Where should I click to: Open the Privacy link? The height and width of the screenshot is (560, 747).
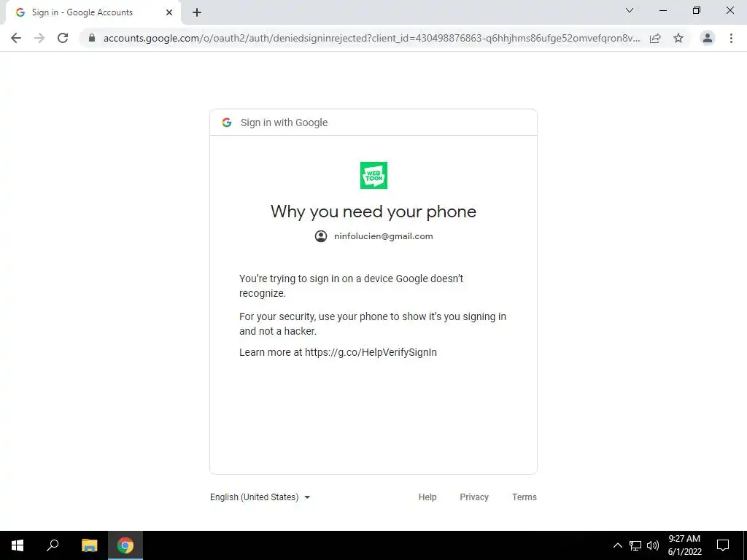click(x=474, y=497)
